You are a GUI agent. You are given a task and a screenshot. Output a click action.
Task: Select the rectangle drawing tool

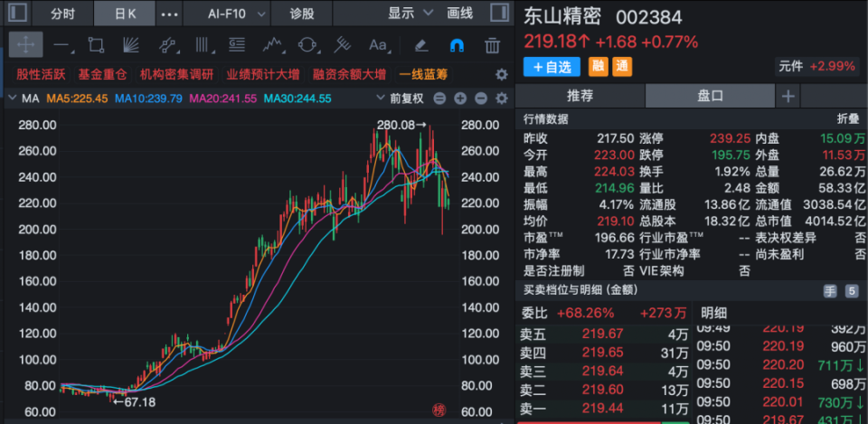coord(97,45)
